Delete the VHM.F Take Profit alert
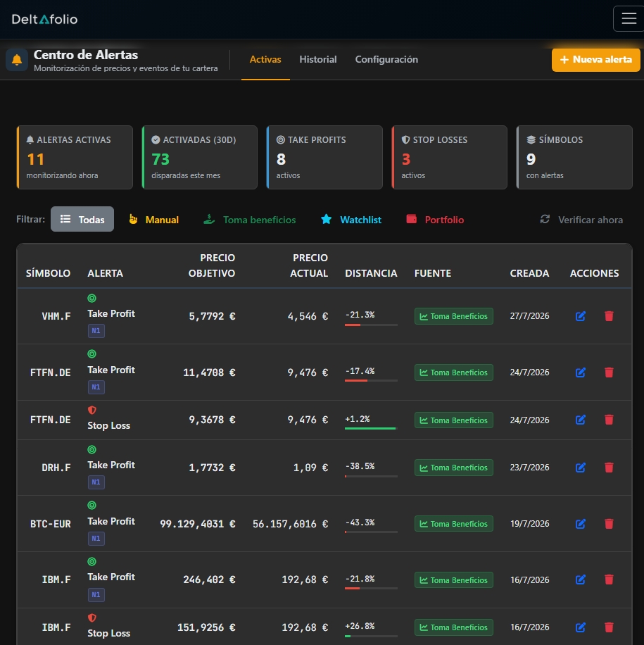 [609, 316]
